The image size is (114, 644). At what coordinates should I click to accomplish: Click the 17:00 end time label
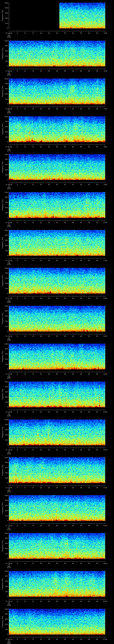coord(105,487)
